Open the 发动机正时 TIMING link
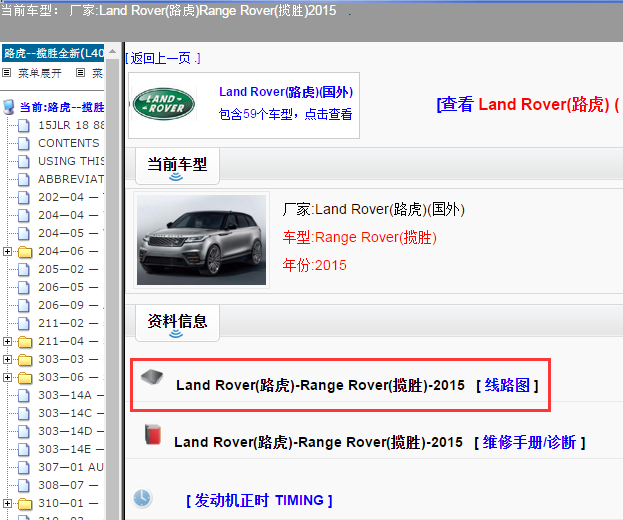Image resolution: width=623 pixels, height=520 pixels. coord(259,500)
